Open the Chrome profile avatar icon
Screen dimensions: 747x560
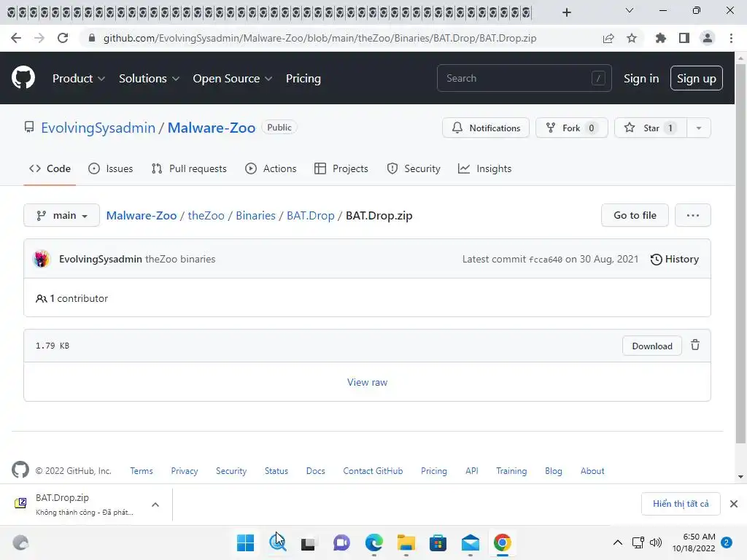(708, 38)
